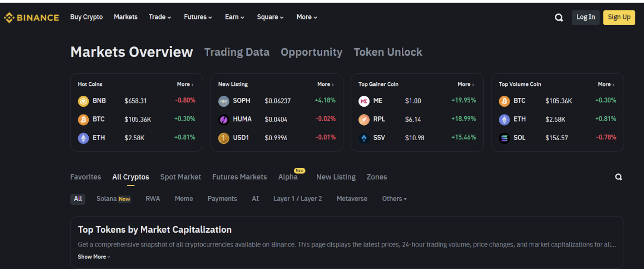Select the Layer 1 / Layer 2 filter
Screen dimensions: 644x269
(297, 199)
